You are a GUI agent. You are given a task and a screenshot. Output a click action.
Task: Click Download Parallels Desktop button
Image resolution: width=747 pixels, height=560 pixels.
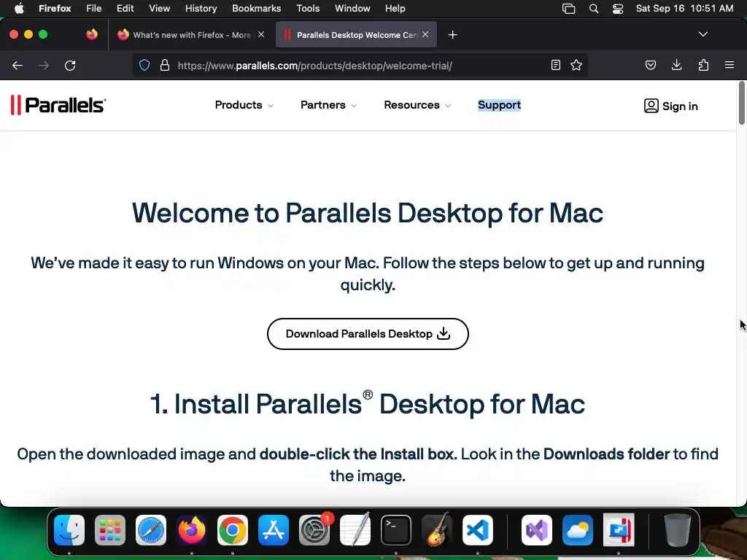368,334
